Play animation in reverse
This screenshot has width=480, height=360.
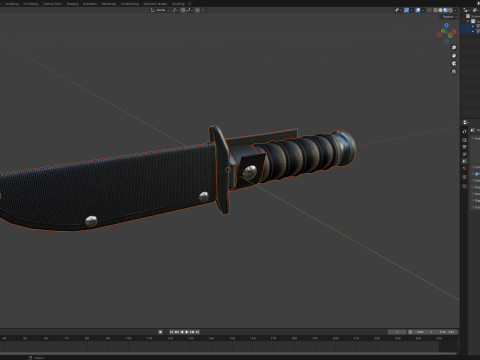tap(182, 332)
